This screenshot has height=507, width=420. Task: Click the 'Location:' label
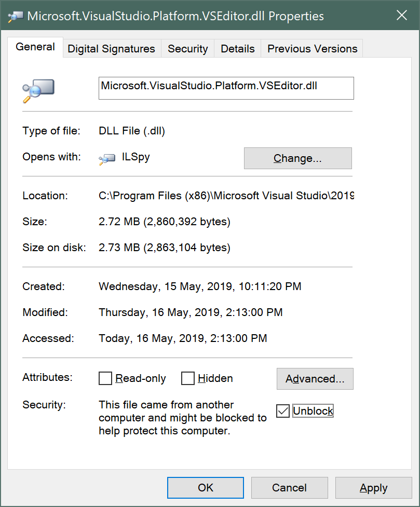[45, 196]
